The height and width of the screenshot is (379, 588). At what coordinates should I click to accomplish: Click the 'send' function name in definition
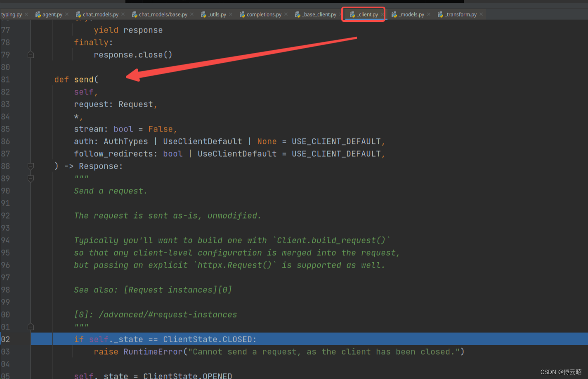(x=84, y=80)
